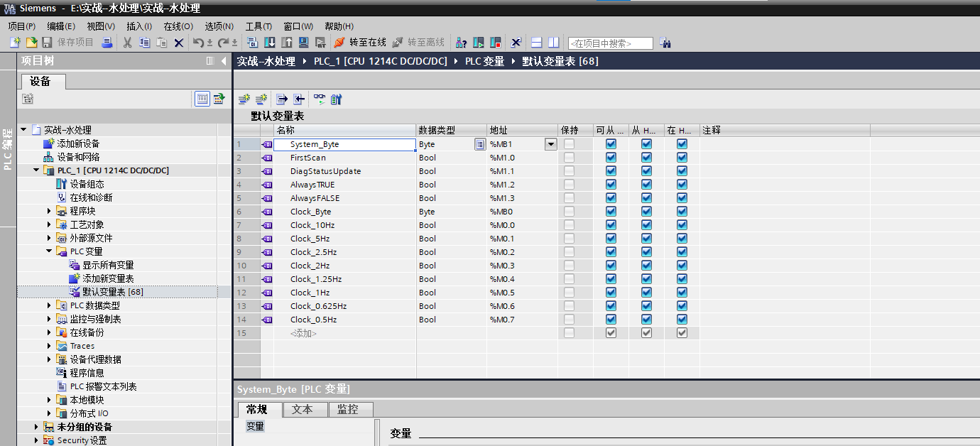Toggle Retain checkbox for System_Byte
This screenshot has height=446, width=980.
pyautogui.click(x=569, y=144)
